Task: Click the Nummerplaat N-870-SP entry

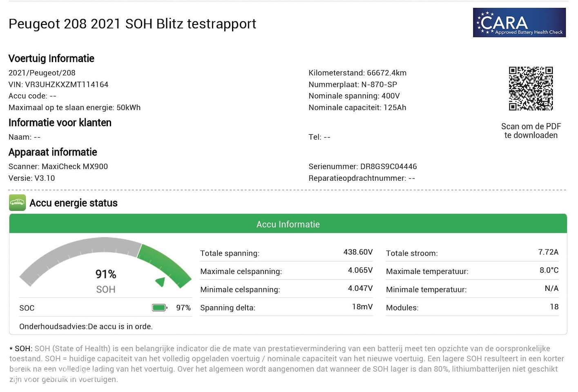Action: click(353, 85)
